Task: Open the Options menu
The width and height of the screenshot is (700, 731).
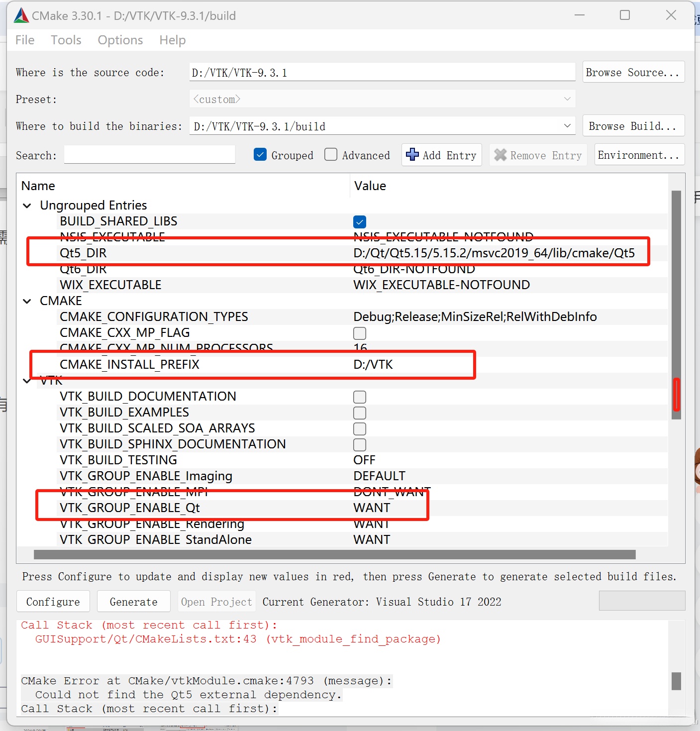Action: tap(120, 40)
